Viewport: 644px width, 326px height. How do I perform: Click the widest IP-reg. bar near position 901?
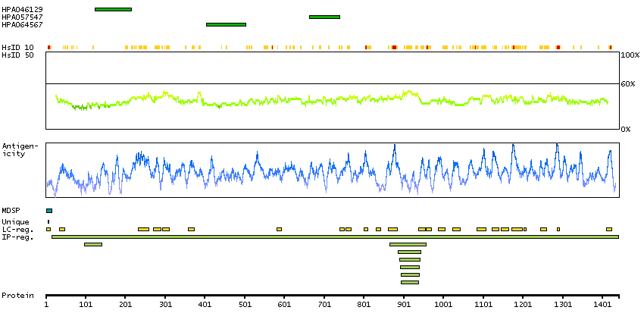(x=408, y=244)
